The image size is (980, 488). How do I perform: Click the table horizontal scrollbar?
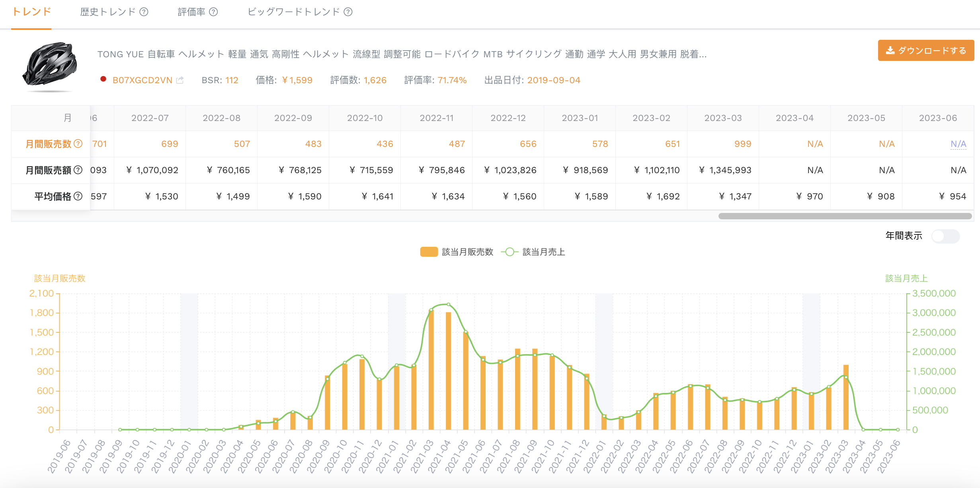point(845,216)
